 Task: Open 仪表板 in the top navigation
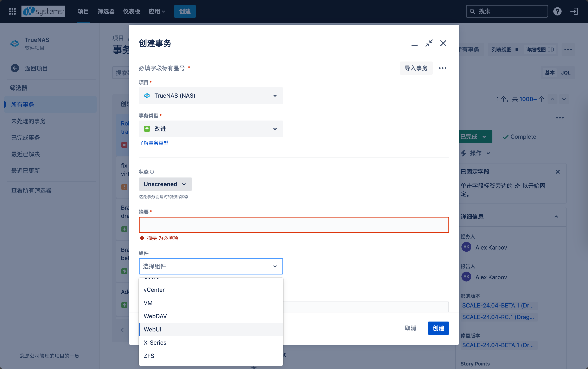tap(131, 11)
